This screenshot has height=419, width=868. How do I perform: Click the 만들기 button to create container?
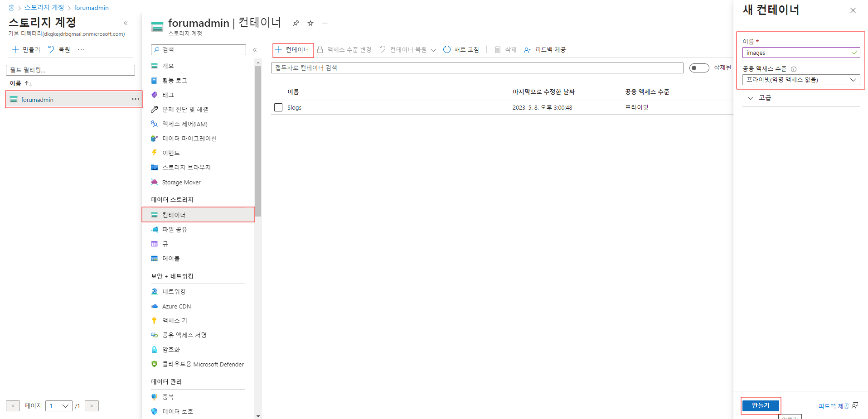point(761,405)
